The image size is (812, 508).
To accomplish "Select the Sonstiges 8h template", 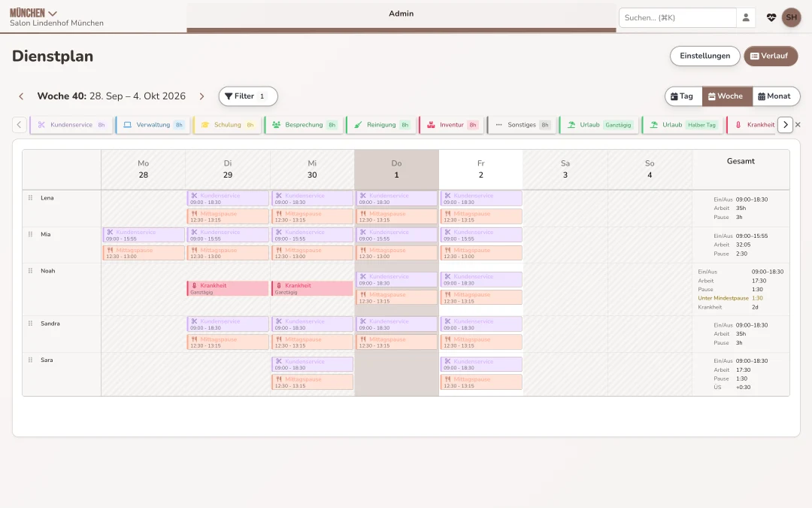I will (x=522, y=125).
